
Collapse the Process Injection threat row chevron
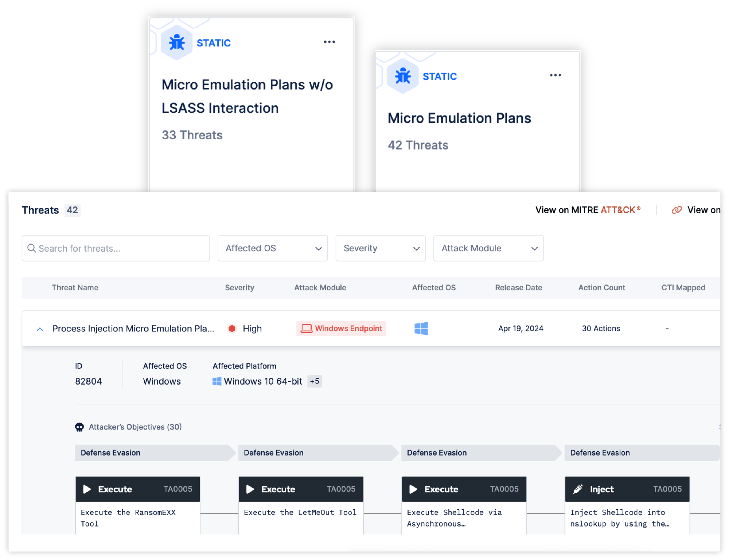pos(40,329)
